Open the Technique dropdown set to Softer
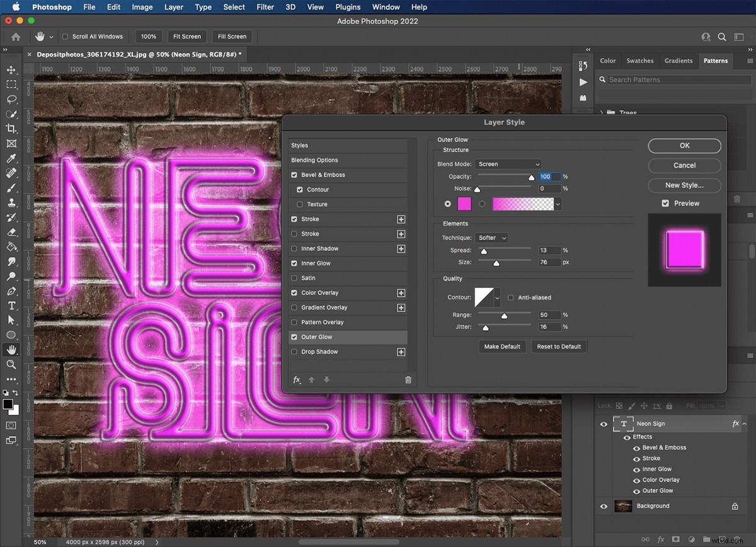This screenshot has width=756, height=547. [491, 238]
